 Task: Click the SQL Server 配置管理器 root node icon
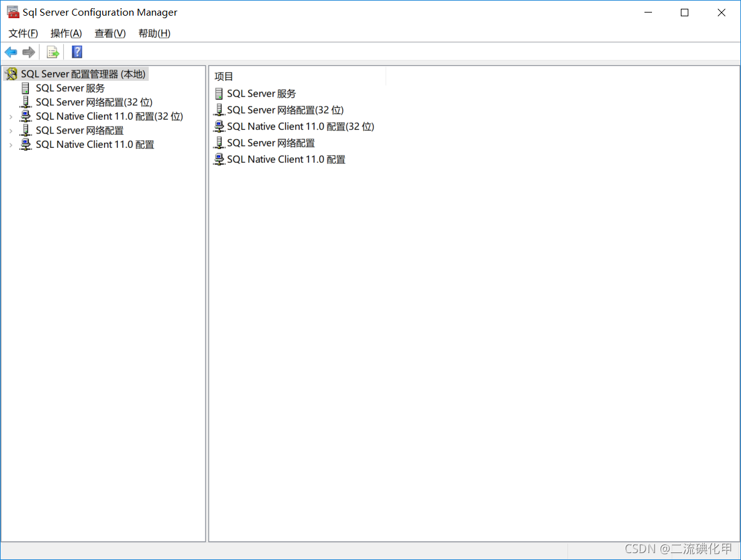12,74
